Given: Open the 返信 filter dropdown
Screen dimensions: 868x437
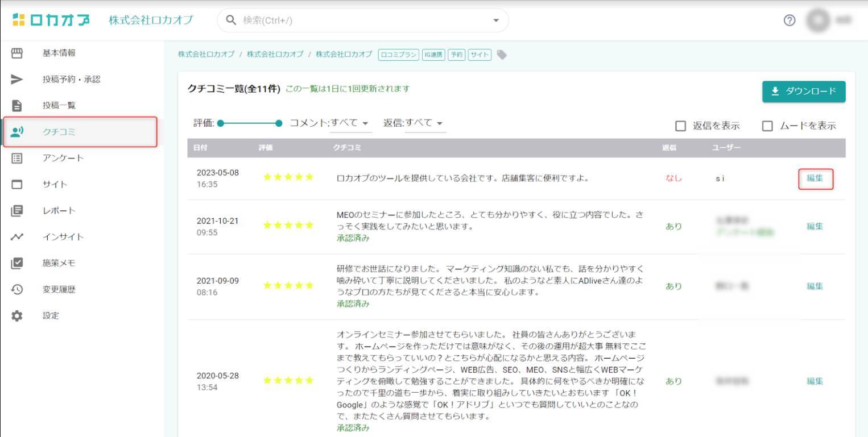Looking at the screenshot, I should pyautogui.click(x=425, y=123).
